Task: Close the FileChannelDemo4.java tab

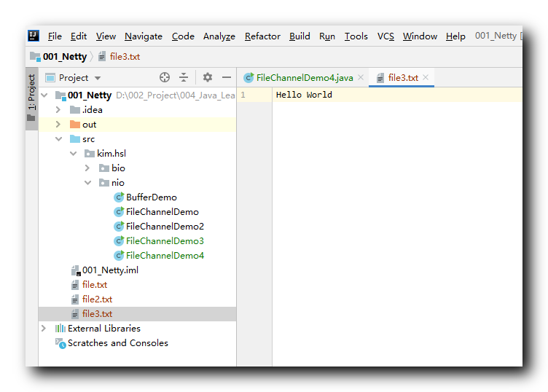Action: [x=361, y=77]
